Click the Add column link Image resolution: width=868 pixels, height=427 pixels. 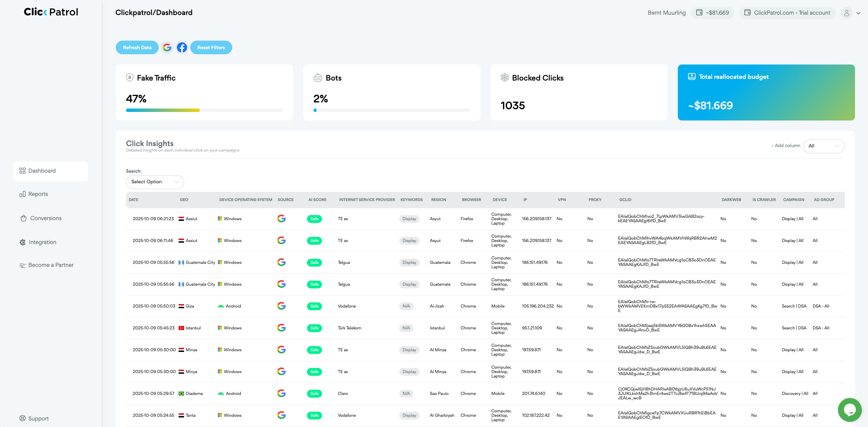click(785, 146)
